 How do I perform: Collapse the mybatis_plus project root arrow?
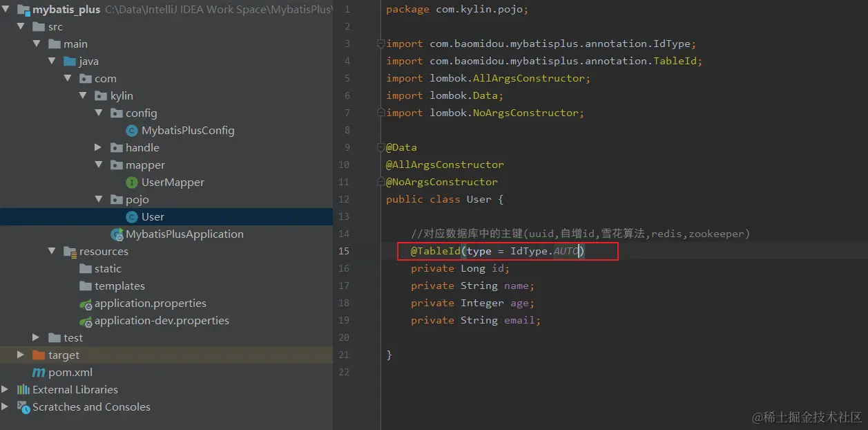click(6, 10)
